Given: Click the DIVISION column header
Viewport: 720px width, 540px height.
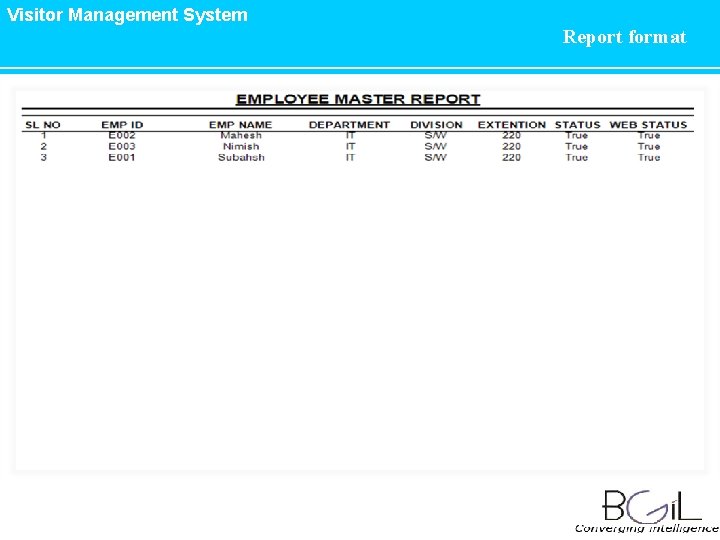Looking at the screenshot, I should [x=436, y=125].
